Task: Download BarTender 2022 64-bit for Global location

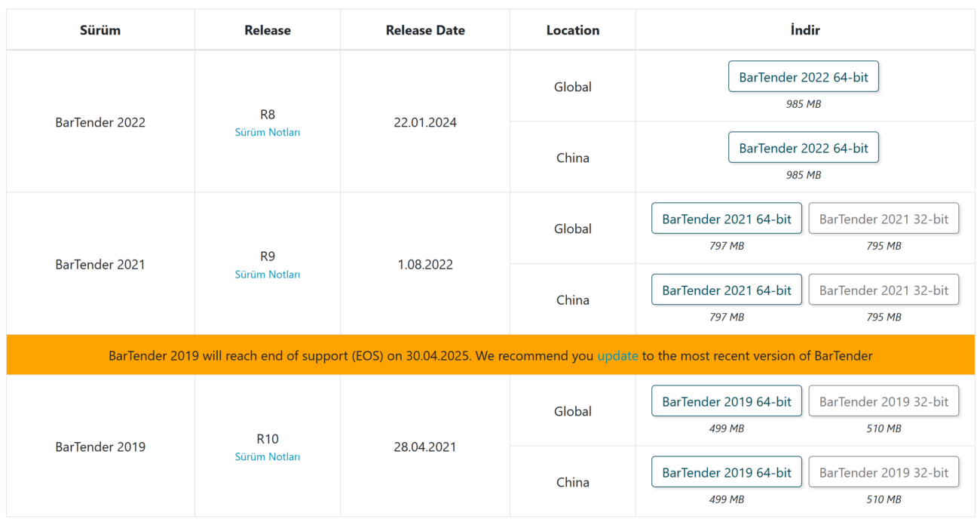Action: pyautogui.click(x=803, y=77)
